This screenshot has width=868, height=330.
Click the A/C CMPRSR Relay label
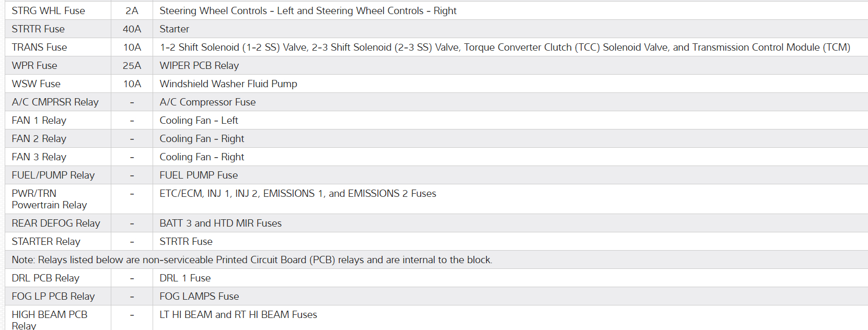[55, 102]
